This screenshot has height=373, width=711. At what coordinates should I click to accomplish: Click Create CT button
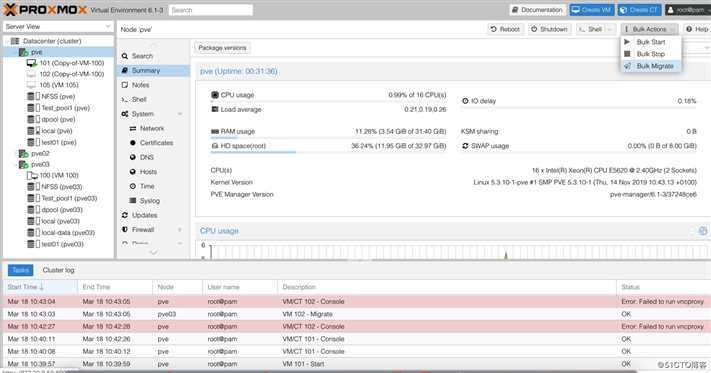tap(639, 10)
